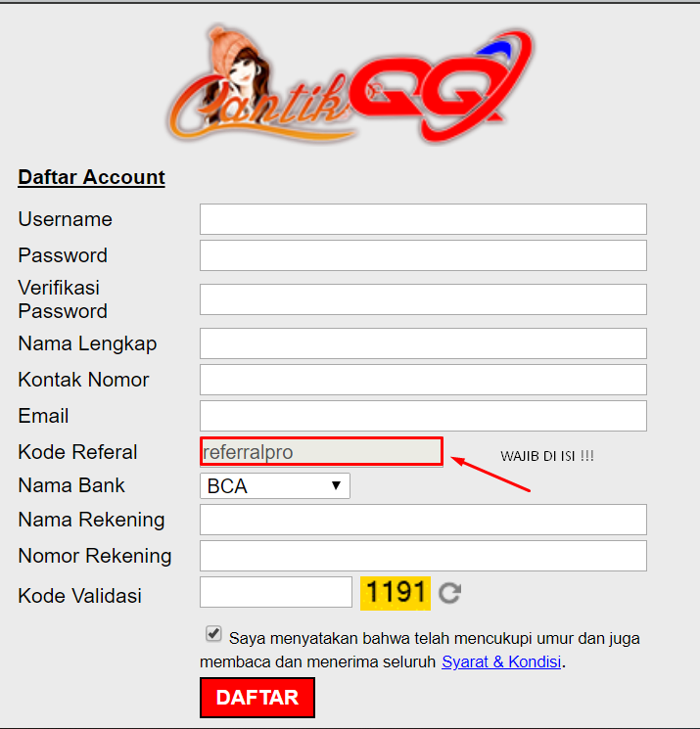This screenshot has height=729, width=700.
Task: Click the CantikQQ logo
Action: point(350,84)
